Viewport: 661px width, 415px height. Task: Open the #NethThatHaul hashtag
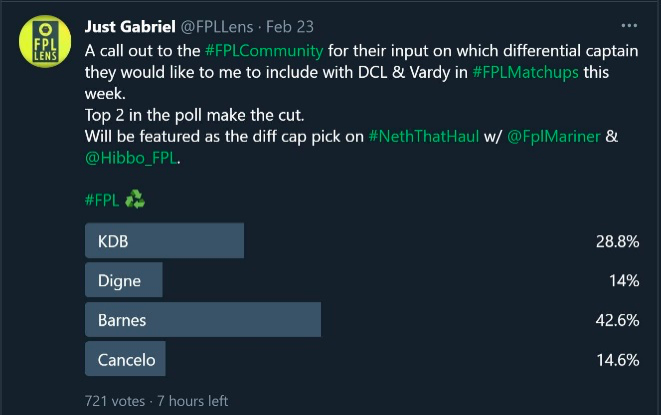click(424, 137)
